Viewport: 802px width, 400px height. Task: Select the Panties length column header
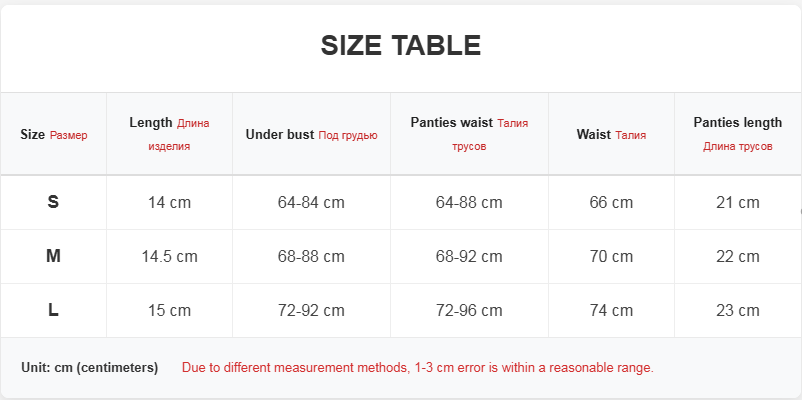(738, 134)
